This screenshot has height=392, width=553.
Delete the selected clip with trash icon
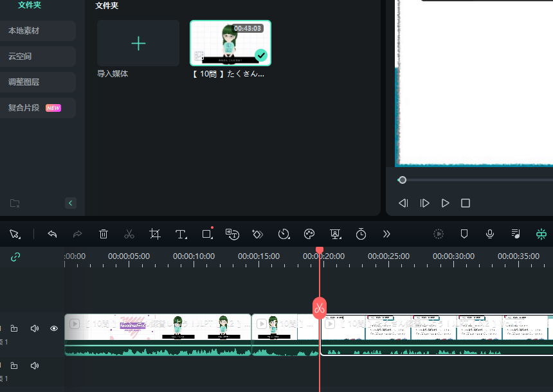click(104, 235)
